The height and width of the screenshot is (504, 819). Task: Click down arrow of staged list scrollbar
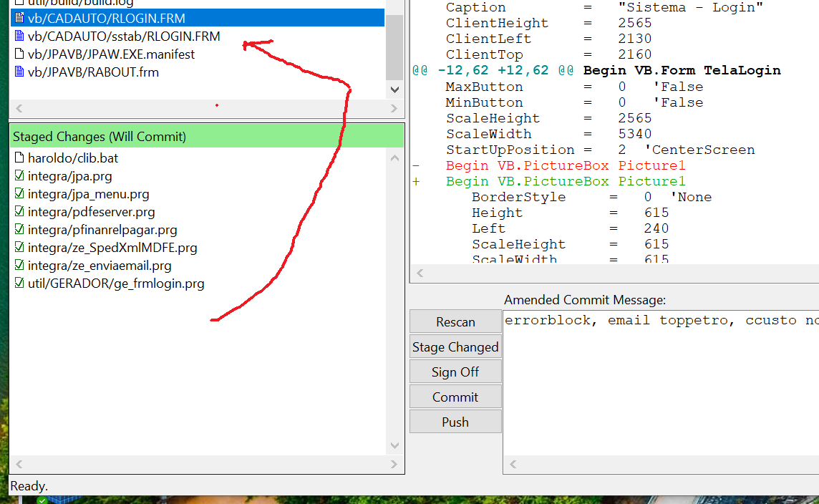395,445
